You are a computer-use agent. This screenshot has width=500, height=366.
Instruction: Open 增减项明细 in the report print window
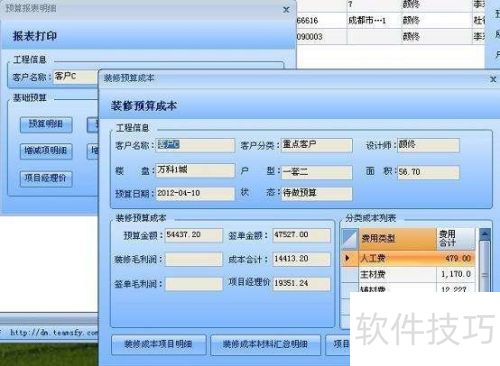tap(46, 151)
